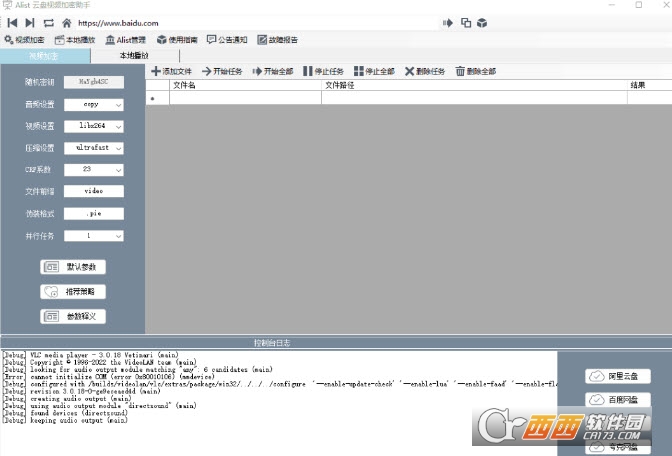Screen dimensions: 672x456
Task: Click the 结果 column header
Action: click(650, 85)
